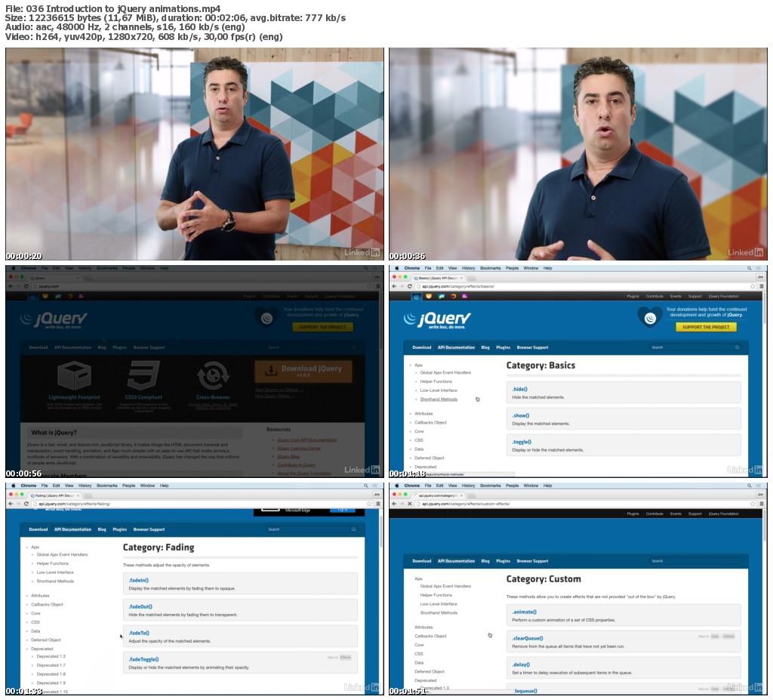Open the People menu in the Category: Fading frame
The width and height of the screenshot is (773, 700).
pos(128,486)
